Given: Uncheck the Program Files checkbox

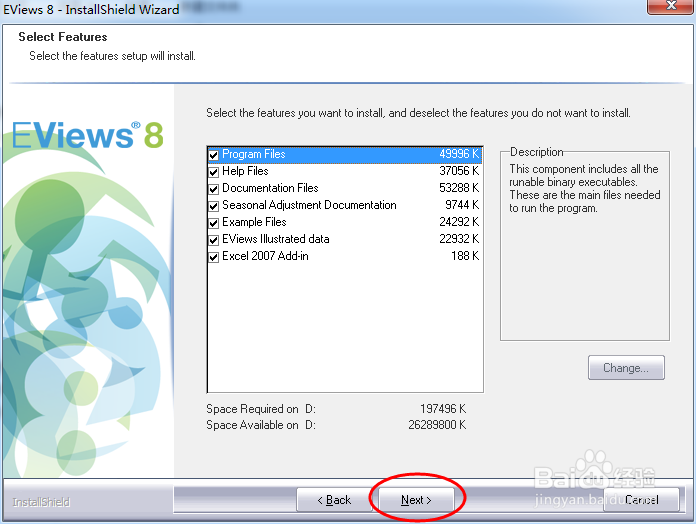Looking at the screenshot, I should point(214,155).
